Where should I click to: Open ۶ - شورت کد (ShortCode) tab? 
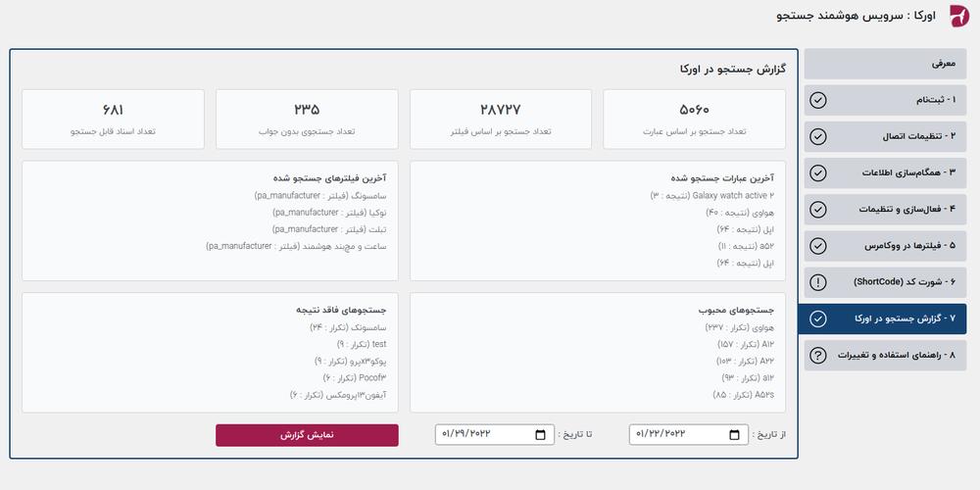(885, 282)
